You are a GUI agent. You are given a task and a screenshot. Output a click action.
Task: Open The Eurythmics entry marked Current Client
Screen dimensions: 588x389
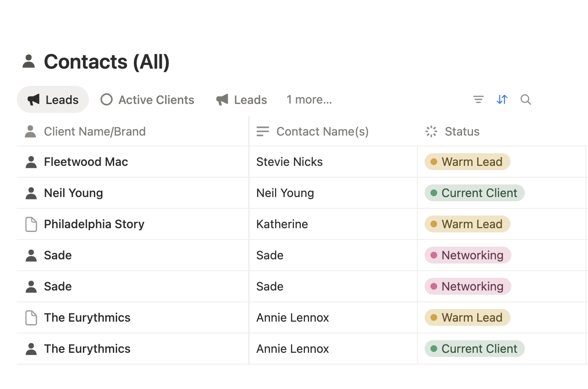pos(87,349)
